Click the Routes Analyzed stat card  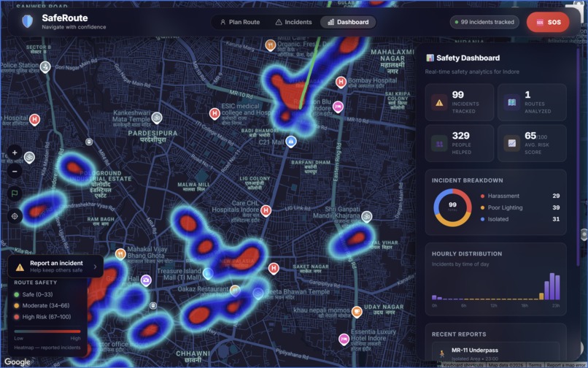tap(532, 102)
